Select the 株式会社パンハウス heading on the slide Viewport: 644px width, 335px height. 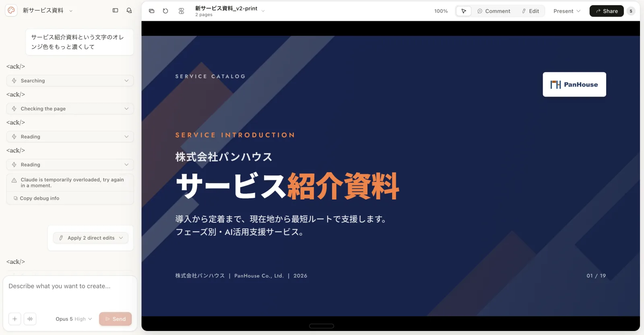pyautogui.click(x=224, y=157)
